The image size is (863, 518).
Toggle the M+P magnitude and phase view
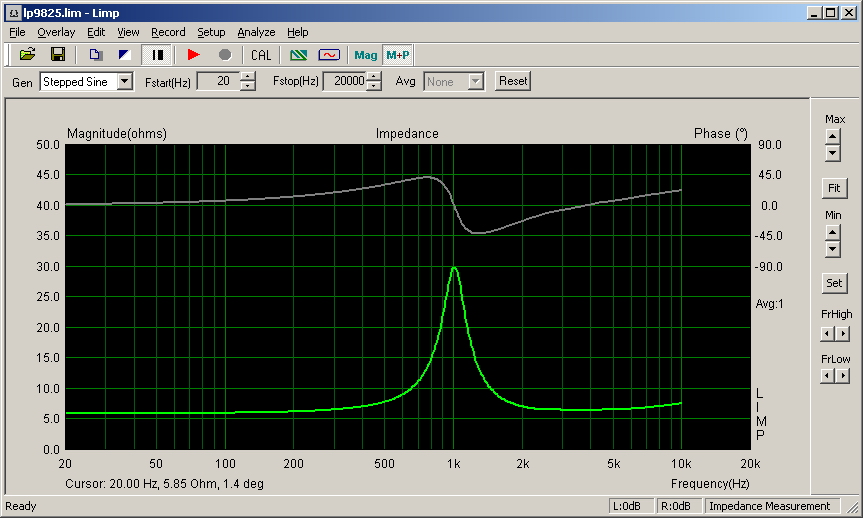(398, 55)
